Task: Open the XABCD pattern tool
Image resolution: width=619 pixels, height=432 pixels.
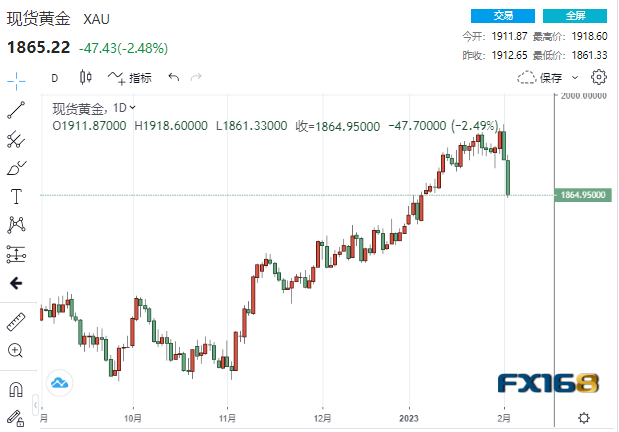Action: (x=16, y=225)
